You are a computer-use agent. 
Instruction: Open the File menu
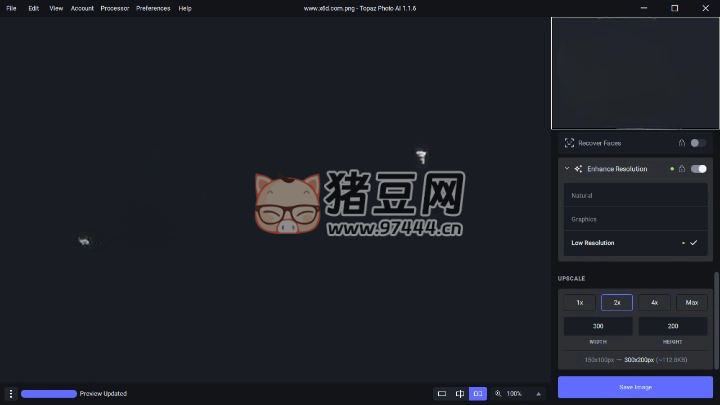click(11, 8)
